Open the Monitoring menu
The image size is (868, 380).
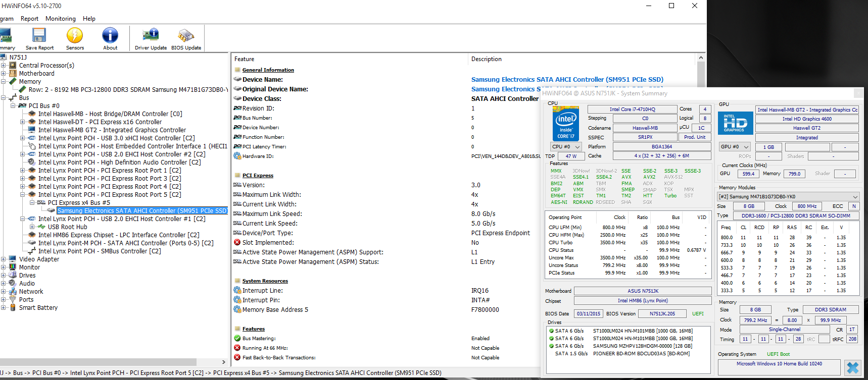click(61, 19)
